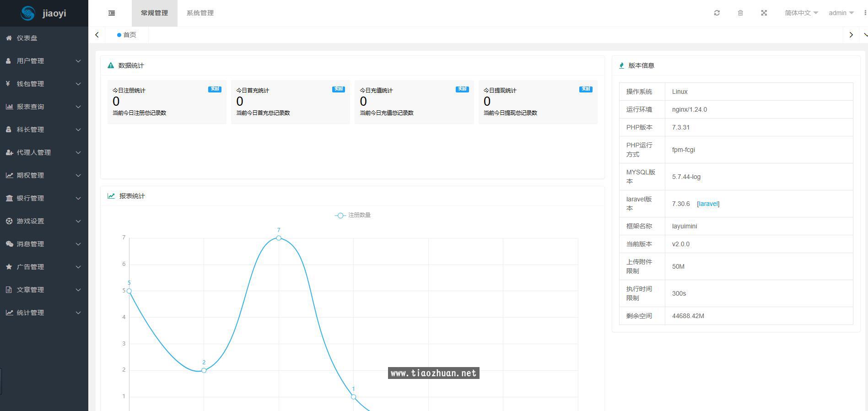Click the laravel link in version info
The image size is (868, 411).
pos(708,204)
